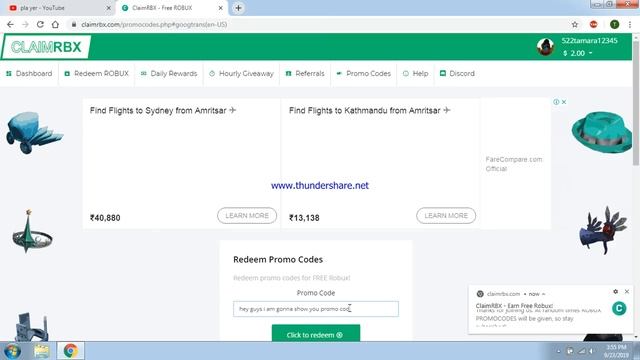640x360 pixels.
Task: Click the teal fedora hat item
Action: click(601, 132)
